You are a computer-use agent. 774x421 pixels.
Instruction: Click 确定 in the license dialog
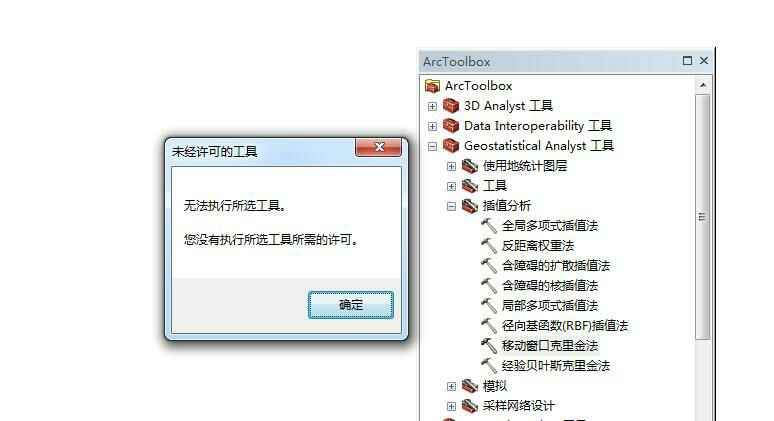click(x=351, y=305)
